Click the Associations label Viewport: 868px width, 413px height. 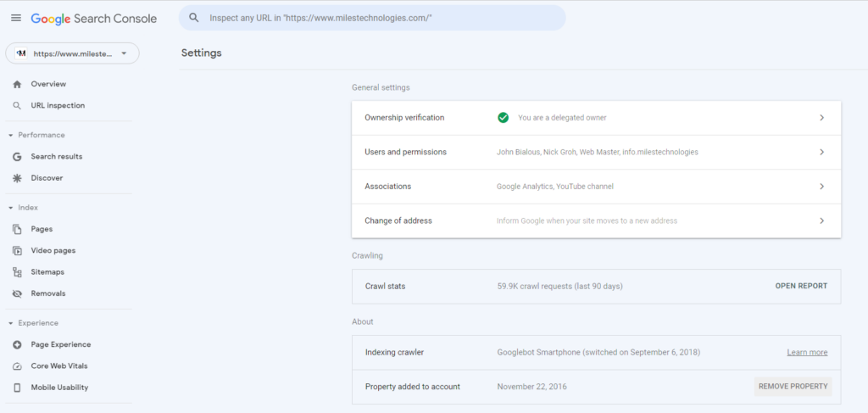[387, 186]
